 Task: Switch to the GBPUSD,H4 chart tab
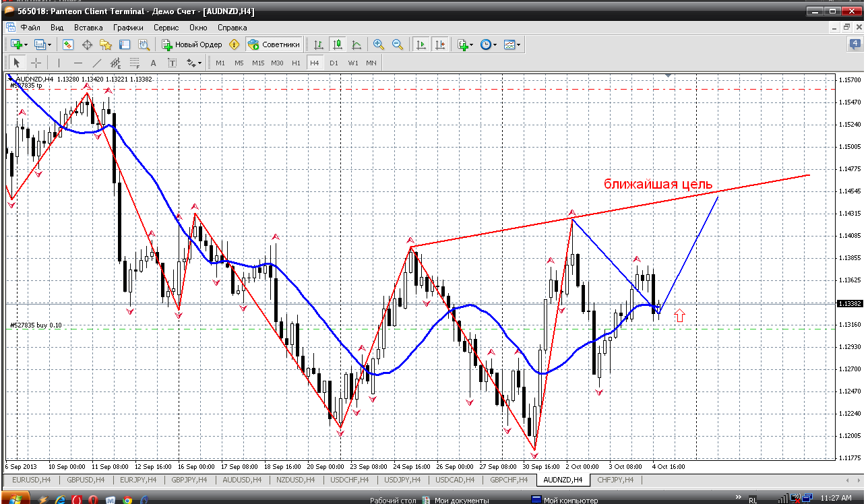coord(85,480)
